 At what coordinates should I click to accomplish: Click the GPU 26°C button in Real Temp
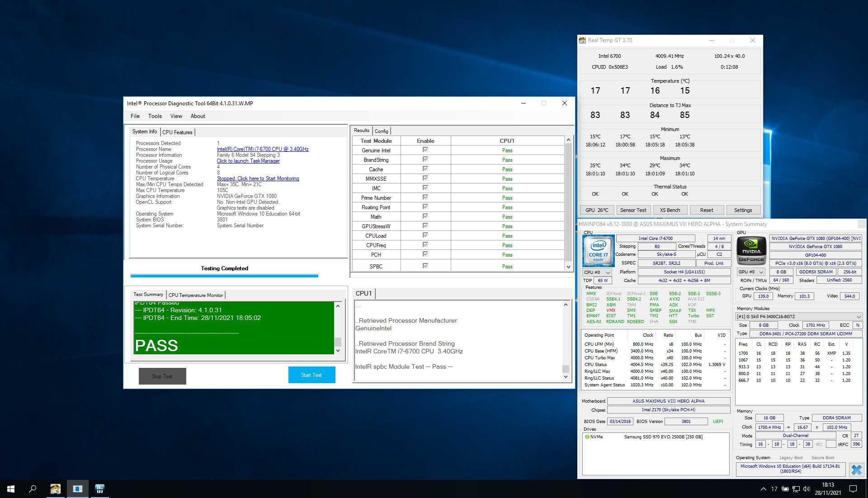(x=597, y=210)
